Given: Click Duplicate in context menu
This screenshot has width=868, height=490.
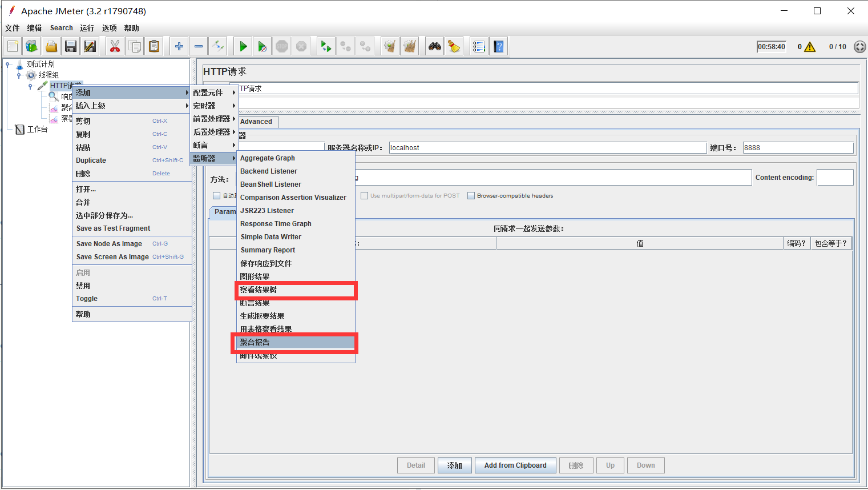Looking at the screenshot, I should pyautogui.click(x=132, y=160).
